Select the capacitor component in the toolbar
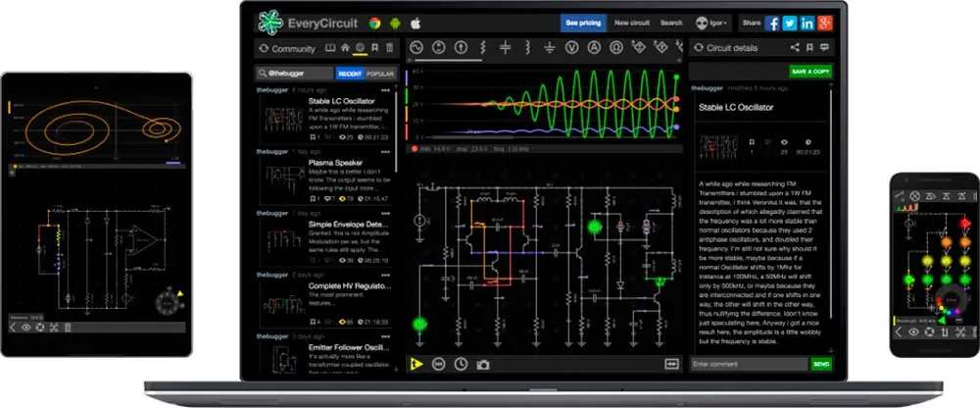Screen dimensions: 980x408 tap(506, 47)
